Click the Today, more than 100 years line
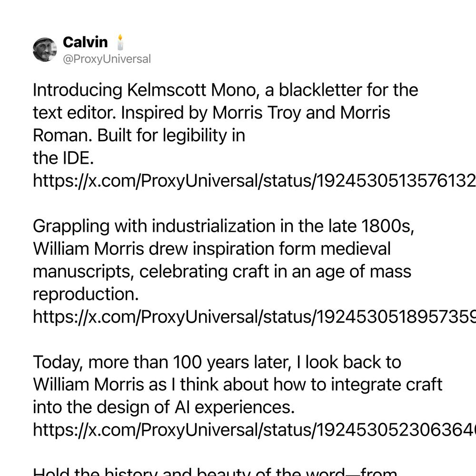Screen dimensions: 476x476 click(217, 362)
